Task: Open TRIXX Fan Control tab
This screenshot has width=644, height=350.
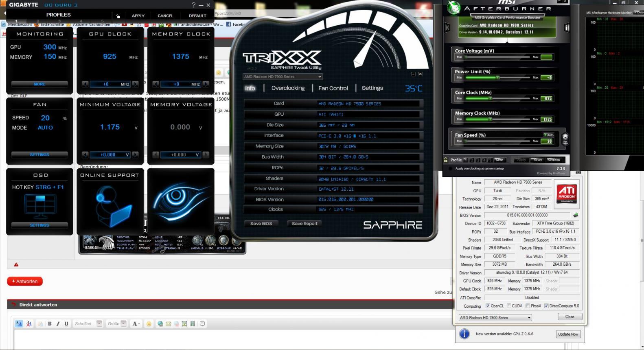Action: click(333, 88)
